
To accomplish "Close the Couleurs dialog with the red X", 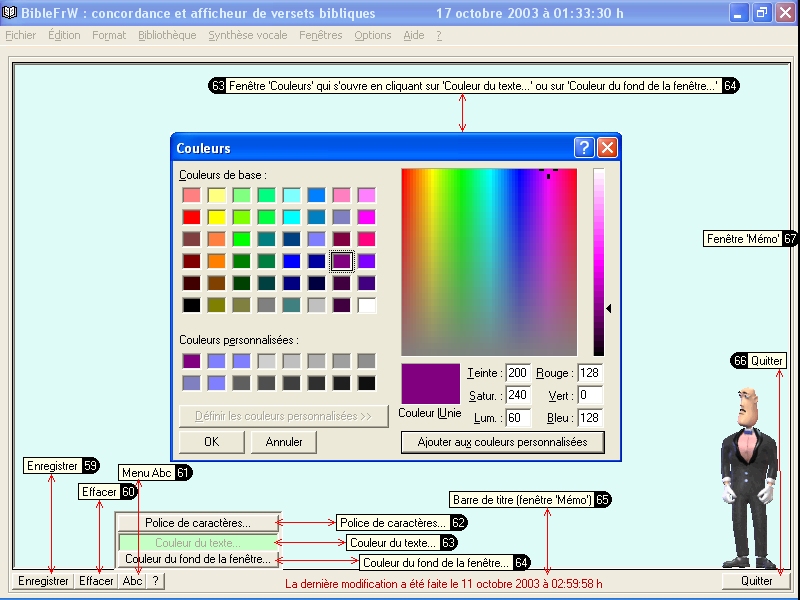I will [x=607, y=148].
